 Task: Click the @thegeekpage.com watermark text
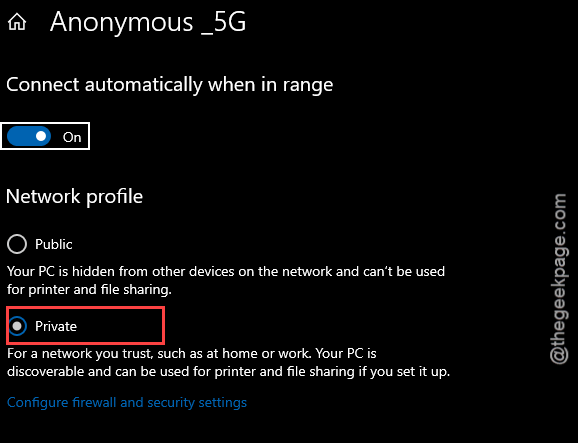point(559,279)
